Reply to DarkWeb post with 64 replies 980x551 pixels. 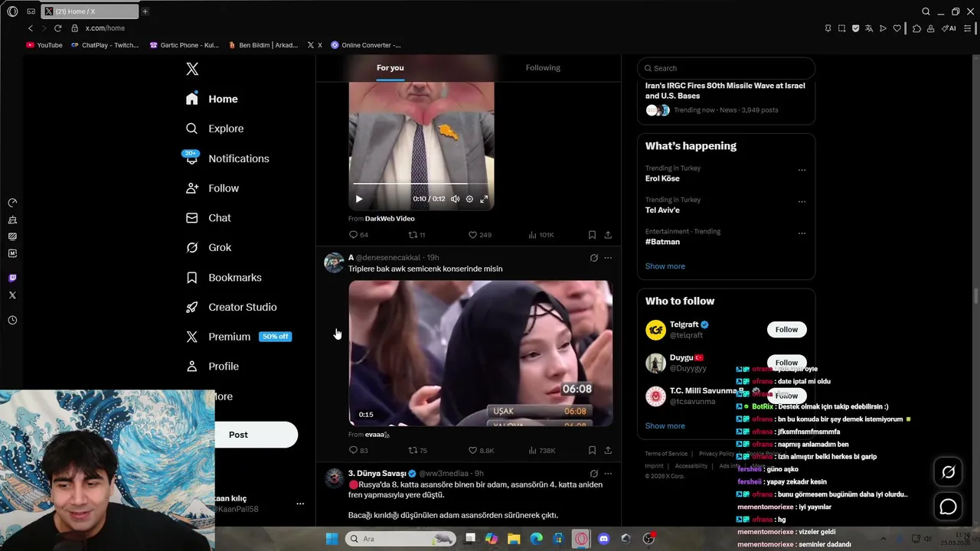358,235
